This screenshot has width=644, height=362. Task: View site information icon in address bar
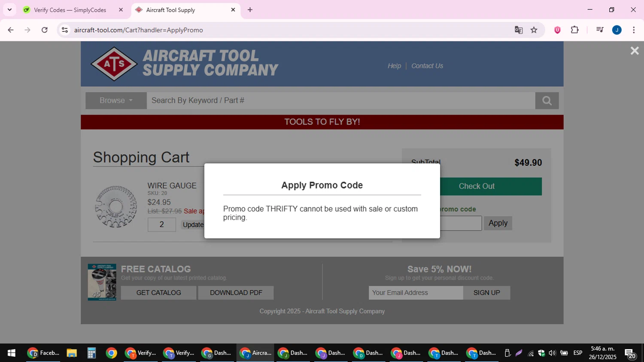[65, 30]
